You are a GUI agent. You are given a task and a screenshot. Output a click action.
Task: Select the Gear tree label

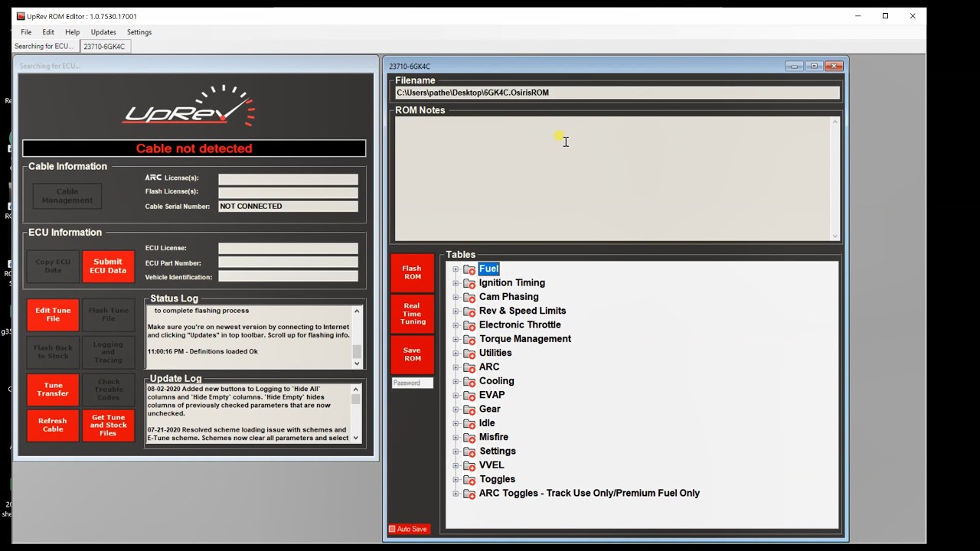click(x=490, y=409)
